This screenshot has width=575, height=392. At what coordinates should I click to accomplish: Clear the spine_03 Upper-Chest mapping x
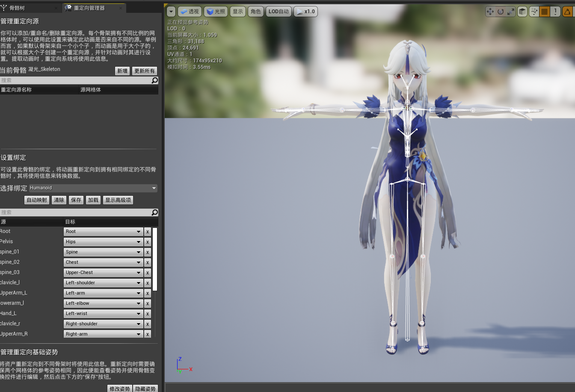pyautogui.click(x=148, y=273)
